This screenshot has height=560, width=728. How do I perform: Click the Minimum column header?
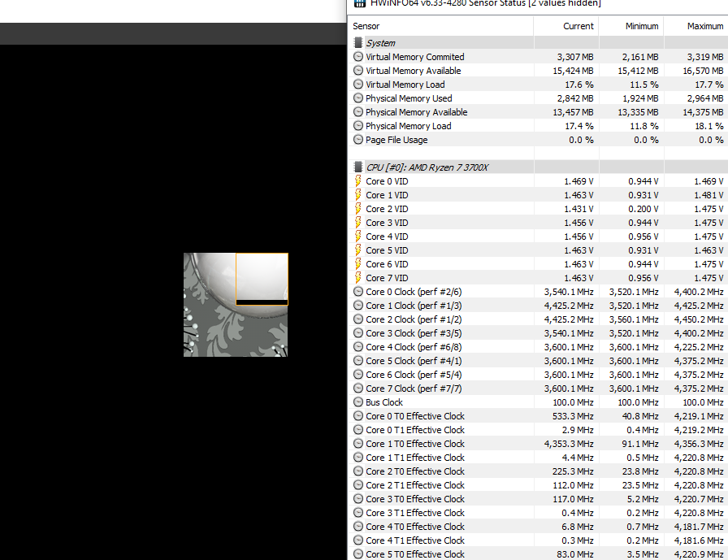[x=642, y=26]
